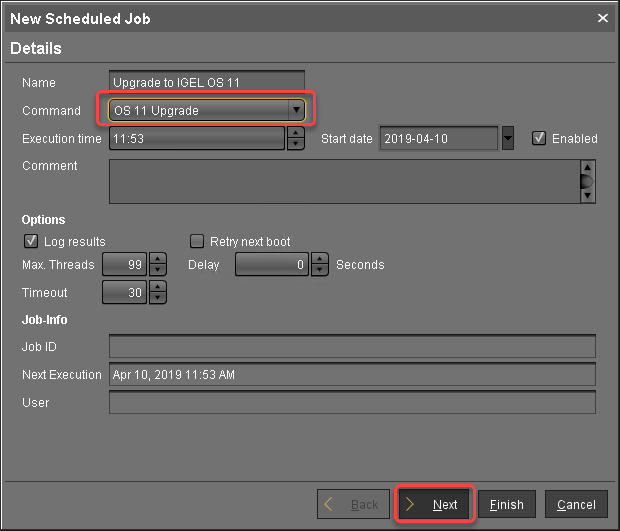620x531 pixels.
Task: Increase Max. Threads value
Action: pyautogui.click(x=157, y=260)
